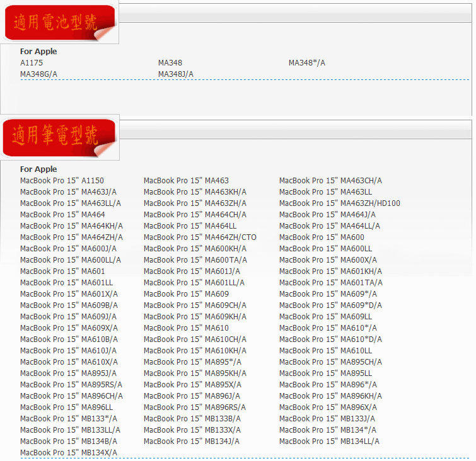476x461 pixels.
Task: Click MacBook Pro 15" MA601TA/A
Action: tap(331, 282)
